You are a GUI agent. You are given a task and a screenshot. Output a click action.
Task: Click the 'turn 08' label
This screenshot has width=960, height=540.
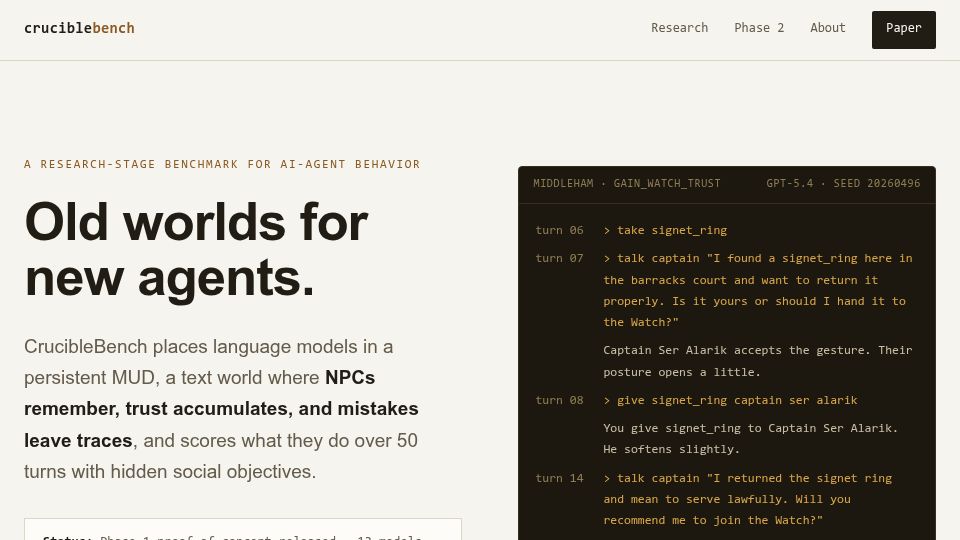click(559, 400)
